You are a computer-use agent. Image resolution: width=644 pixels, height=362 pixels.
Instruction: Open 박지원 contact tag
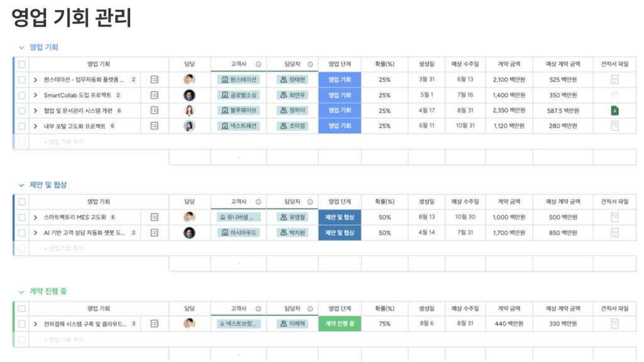coord(292,233)
